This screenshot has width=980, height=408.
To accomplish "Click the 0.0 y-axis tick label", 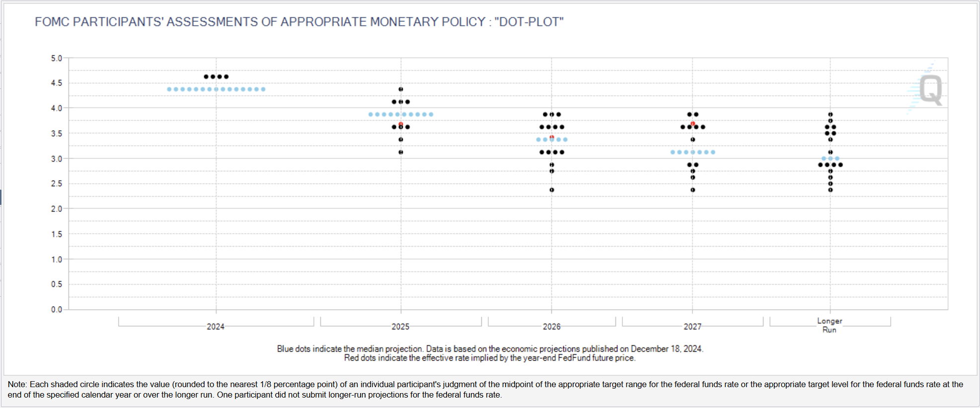I will [57, 310].
